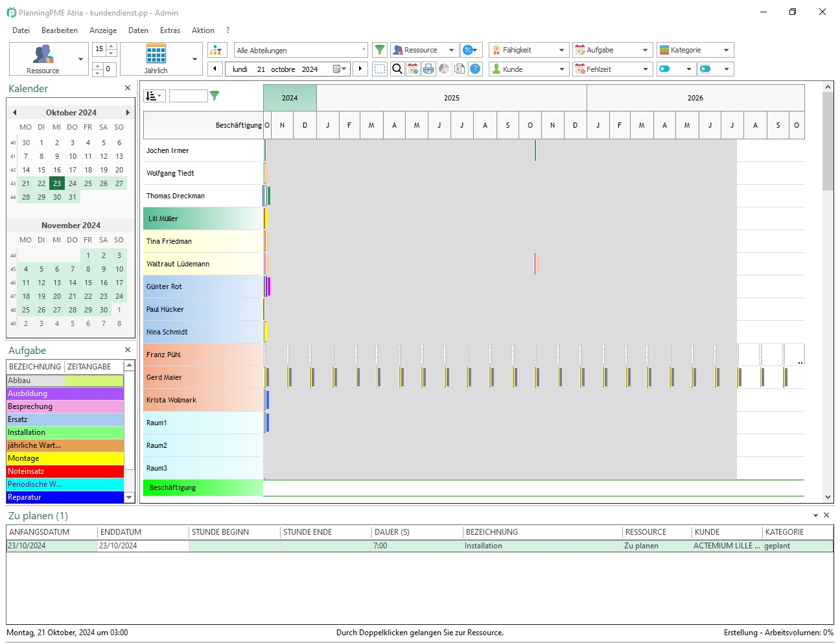Open the Extras menu
The image size is (840, 643).
click(170, 30)
